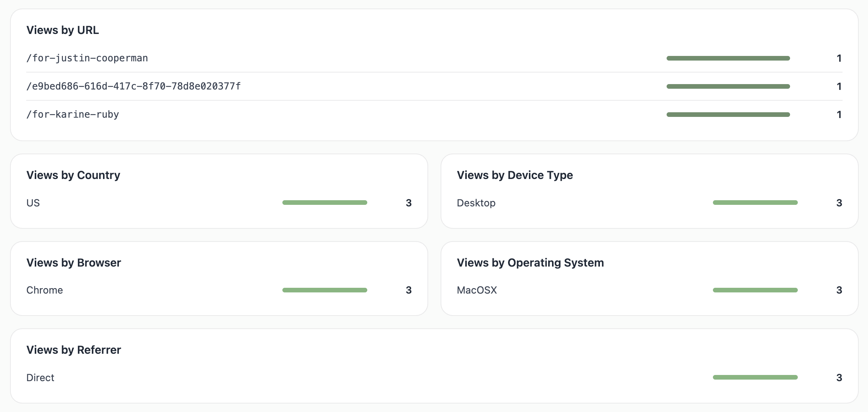This screenshot has width=868, height=412.
Task: Select the /e9bed686-616d-417c-8f70-78d8e020377f URL
Action: pyautogui.click(x=133, y=86)
